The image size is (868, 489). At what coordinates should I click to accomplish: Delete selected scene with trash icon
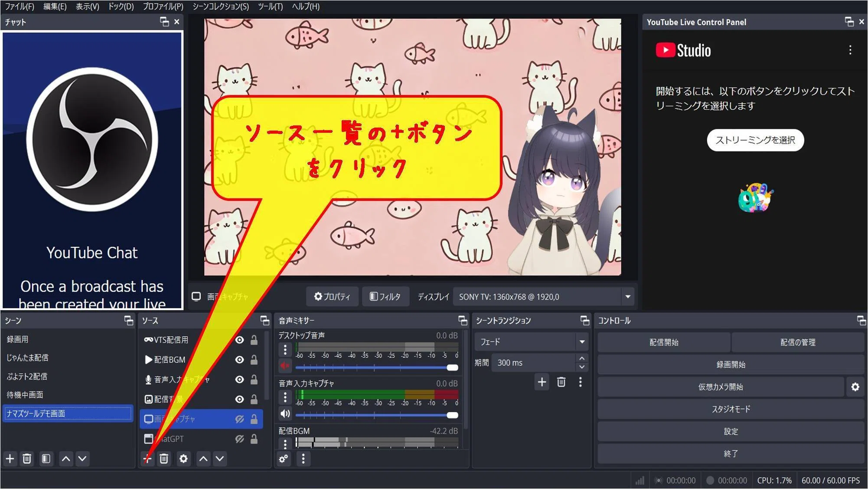click(x=27, y=458)
